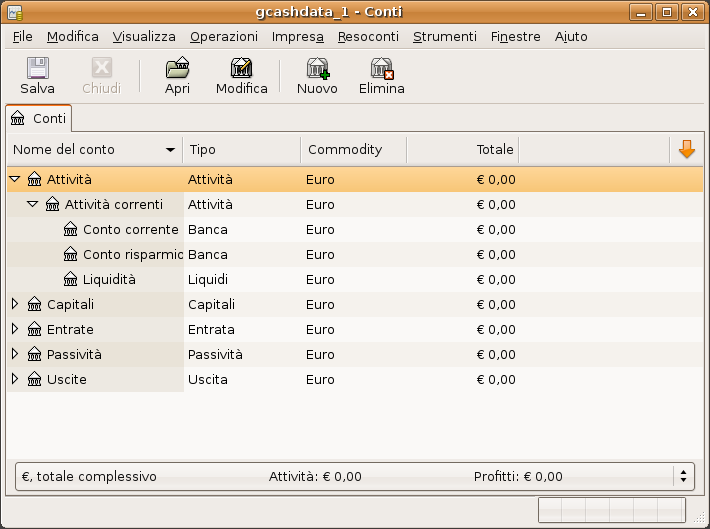Open the Operazioni menu
The height and width of the screenshot is (529, 710).
(x=224, y=36)
